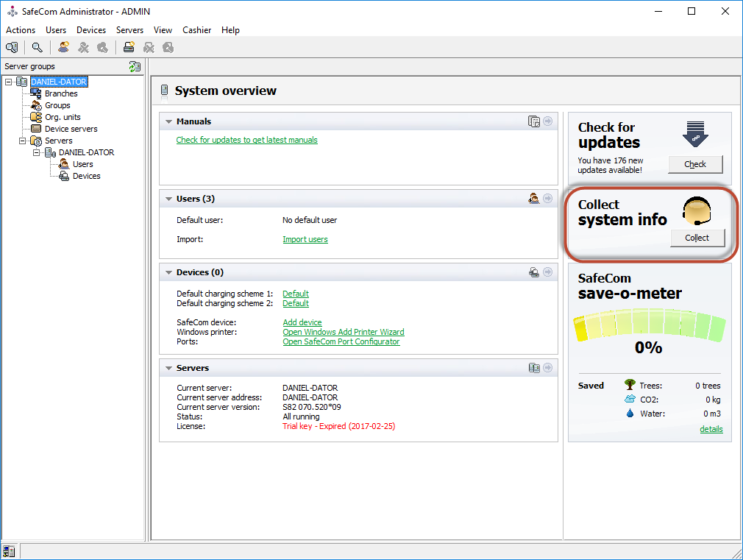Click the manuals icon in Manuals header

click(534, 121)
